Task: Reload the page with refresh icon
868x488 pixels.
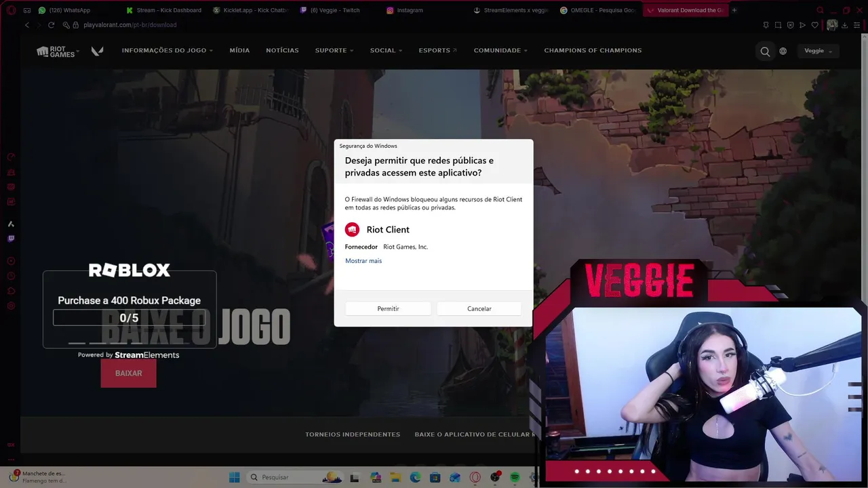Action: click(51, 25)
